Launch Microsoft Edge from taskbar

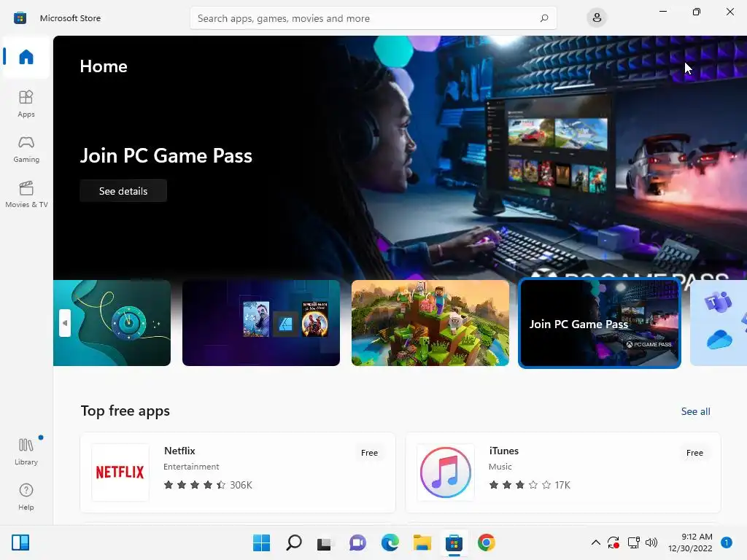pyautogui.click(x=390, y=542)
